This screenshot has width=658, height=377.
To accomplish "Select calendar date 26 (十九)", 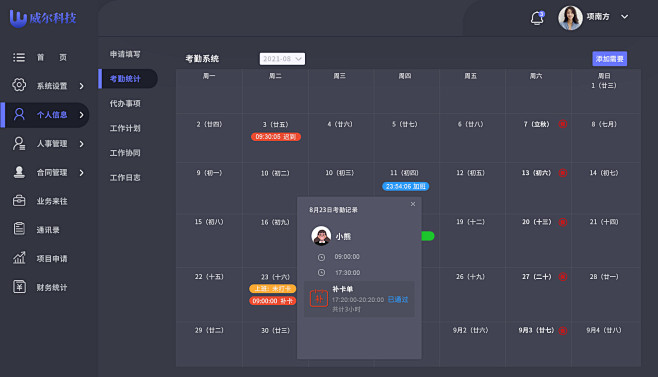I will (x=470, y=277).
